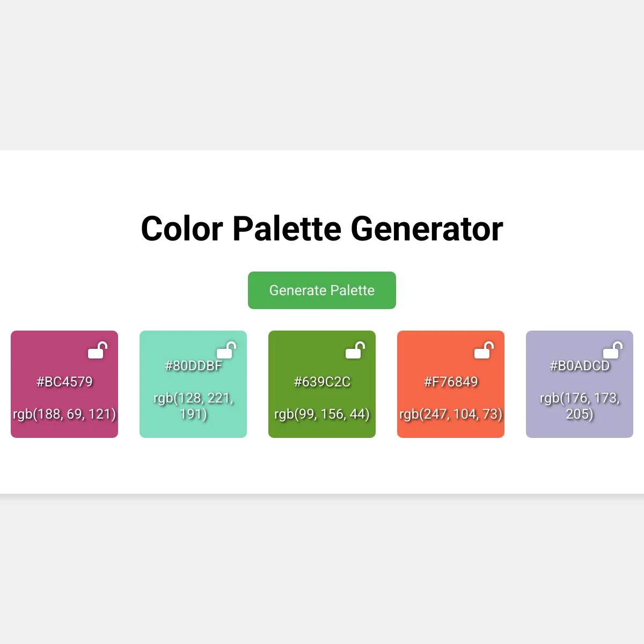Viewport: 644px width, 644px height.
Task: Click the rgb(99, 156, 44) label
Action: click(x=322, y=414)
